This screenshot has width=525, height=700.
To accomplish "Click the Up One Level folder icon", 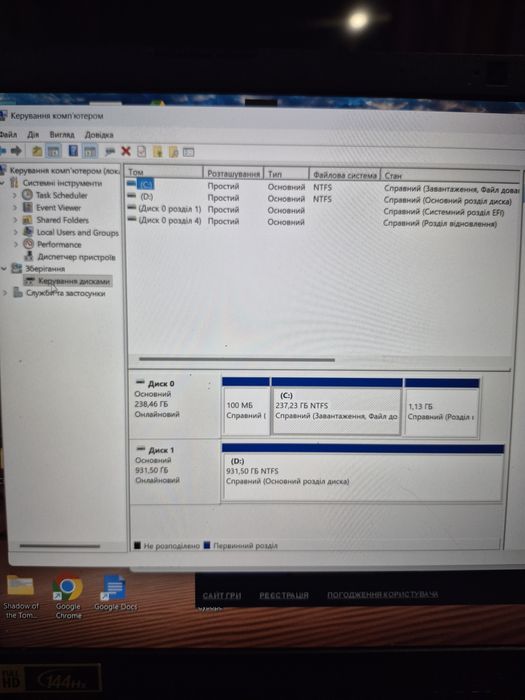I will (37, 151).
